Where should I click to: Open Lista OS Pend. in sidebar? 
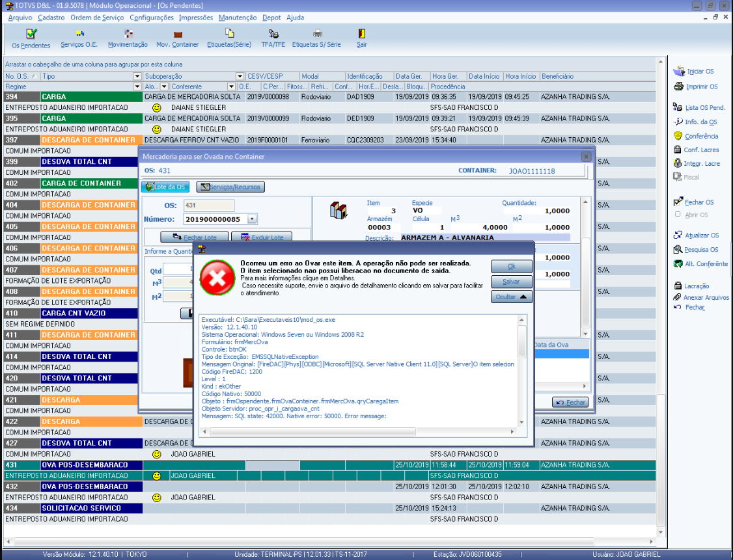point(699,107)
